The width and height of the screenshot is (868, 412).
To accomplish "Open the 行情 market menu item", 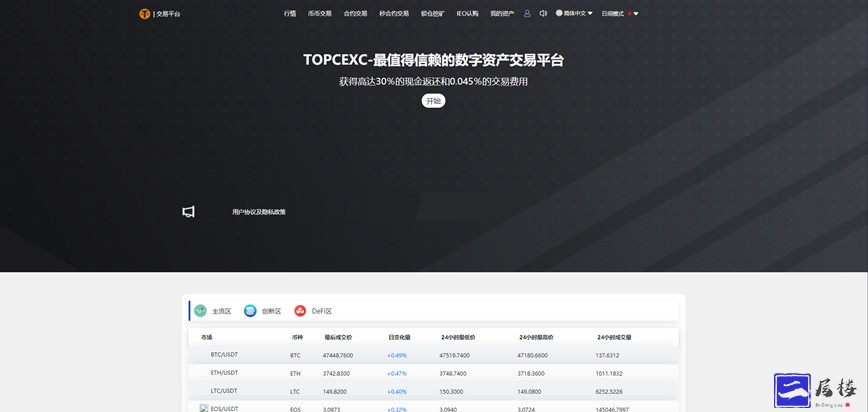I will 290,14.
